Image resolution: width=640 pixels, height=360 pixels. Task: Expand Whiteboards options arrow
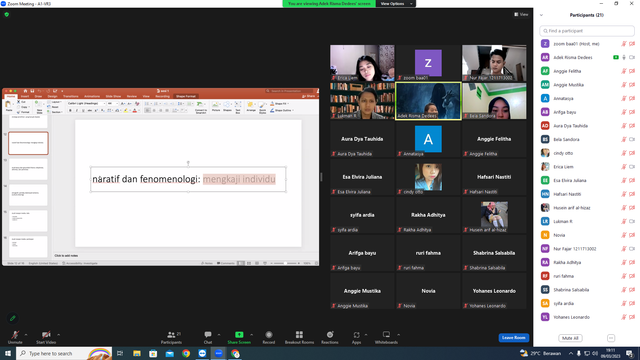coord(398,335)
